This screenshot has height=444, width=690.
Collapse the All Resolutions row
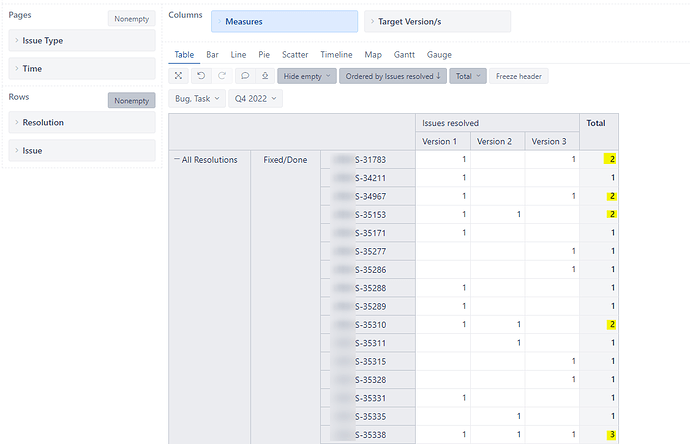click(176, 159)
